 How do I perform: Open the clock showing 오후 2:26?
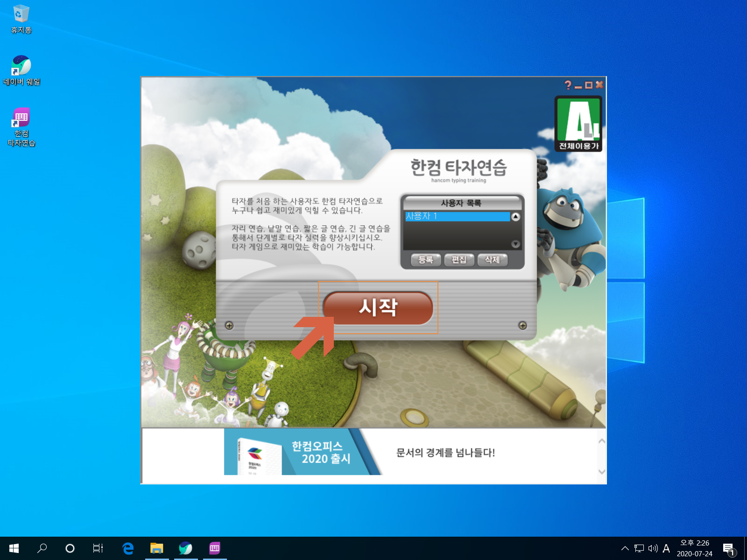tap(695, 548)
